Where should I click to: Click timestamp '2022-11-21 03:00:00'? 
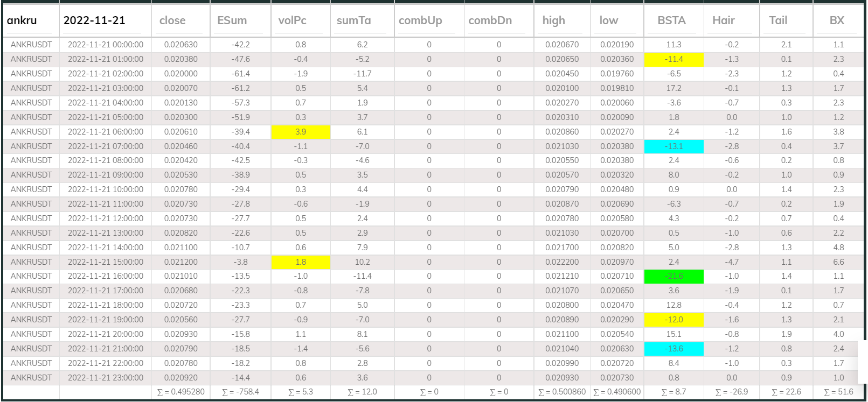pos(106,88)
